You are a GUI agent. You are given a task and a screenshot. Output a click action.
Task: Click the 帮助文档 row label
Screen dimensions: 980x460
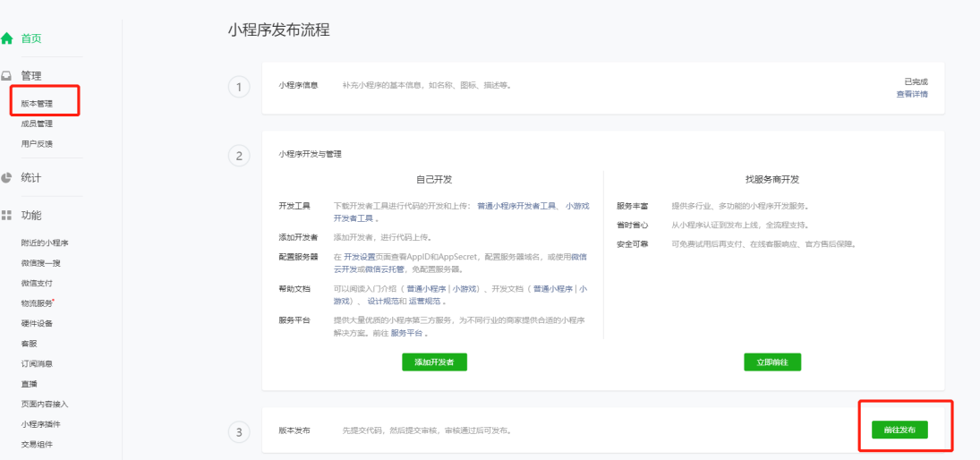tap(294, 289)
